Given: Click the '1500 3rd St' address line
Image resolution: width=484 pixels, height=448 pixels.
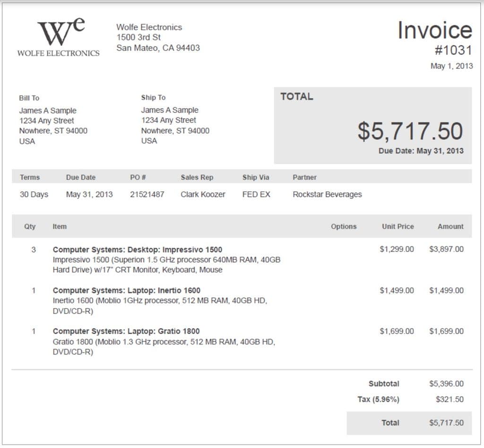Looking at the screenshot, I should pos(138,37).
